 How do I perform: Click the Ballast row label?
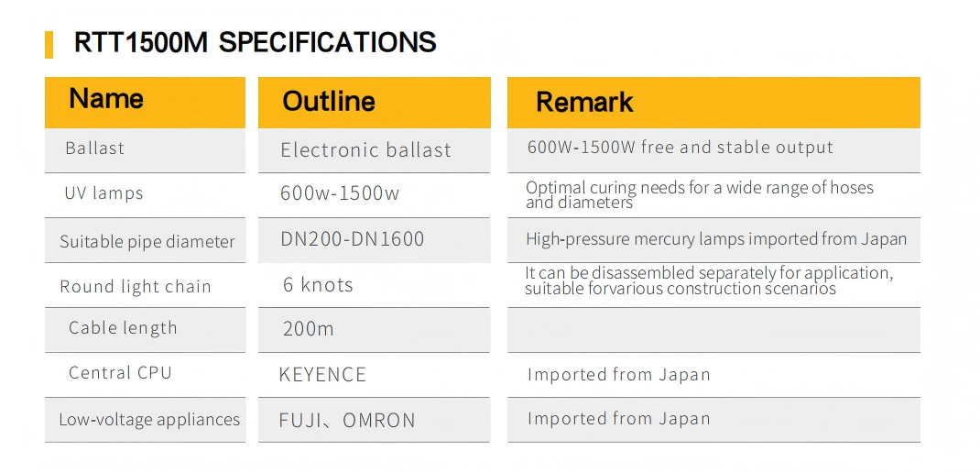pos(94,148)
